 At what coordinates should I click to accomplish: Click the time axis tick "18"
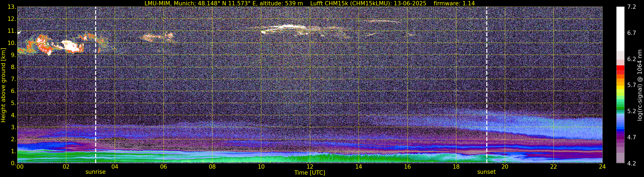(456, 167)
